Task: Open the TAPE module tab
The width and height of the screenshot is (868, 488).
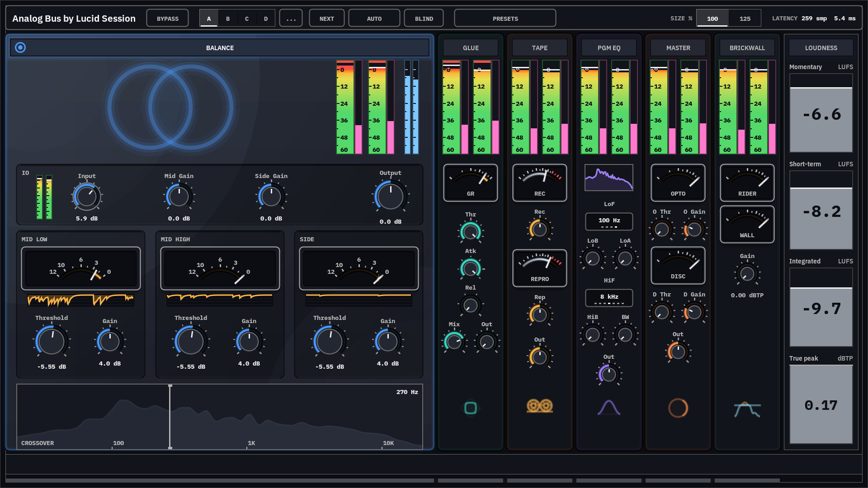Action: coord(540,47)
